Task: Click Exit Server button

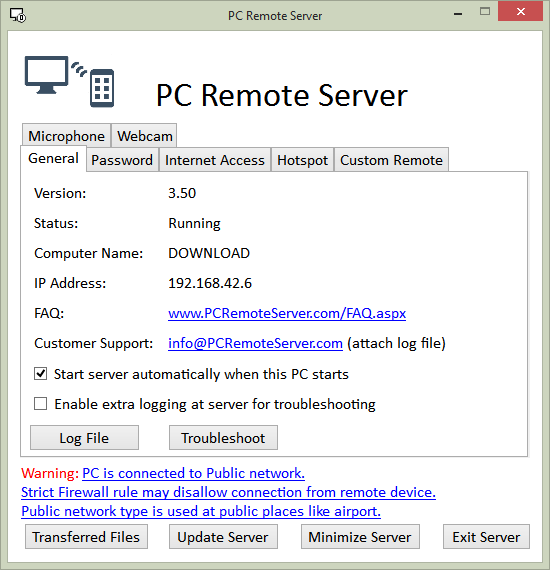Action: (x=486, y=537)
